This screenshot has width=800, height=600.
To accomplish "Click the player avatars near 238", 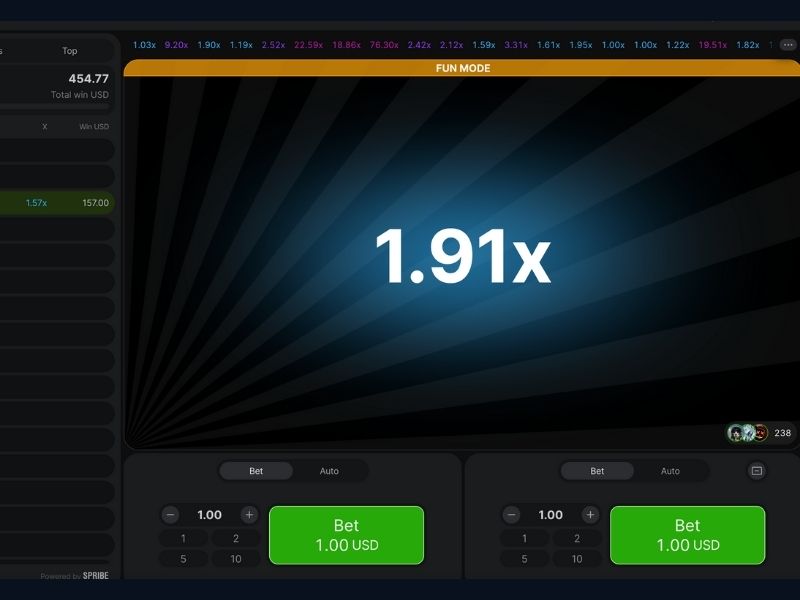I will coord(747,433).
